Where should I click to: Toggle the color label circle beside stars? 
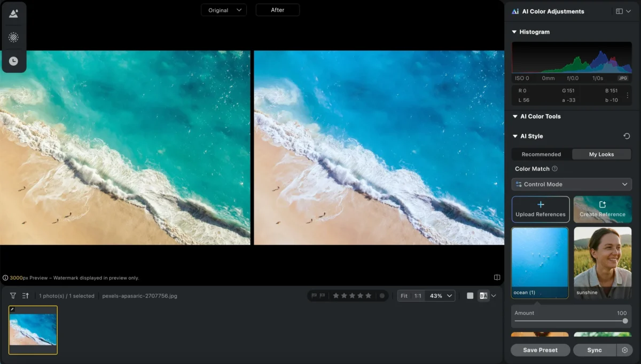[382, 296]
